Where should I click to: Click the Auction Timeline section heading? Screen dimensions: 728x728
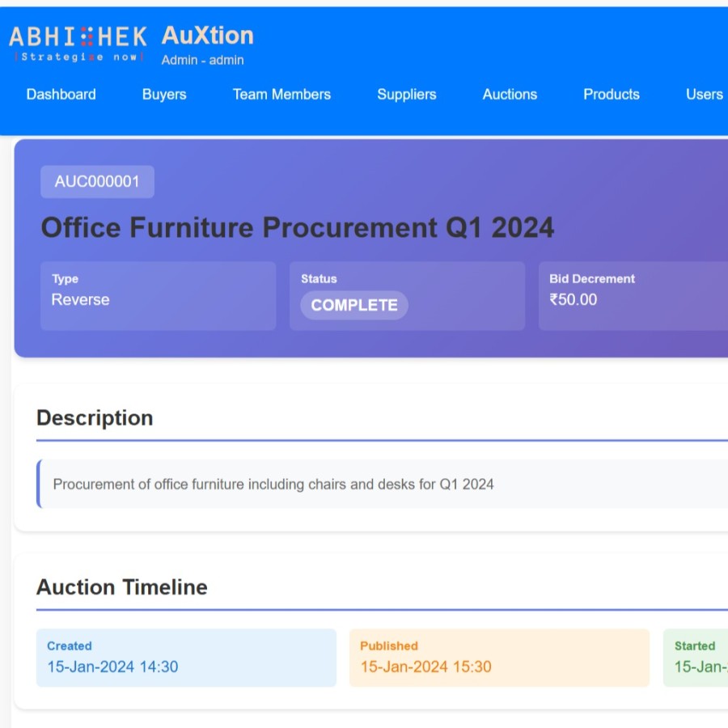tap(122, 587)
